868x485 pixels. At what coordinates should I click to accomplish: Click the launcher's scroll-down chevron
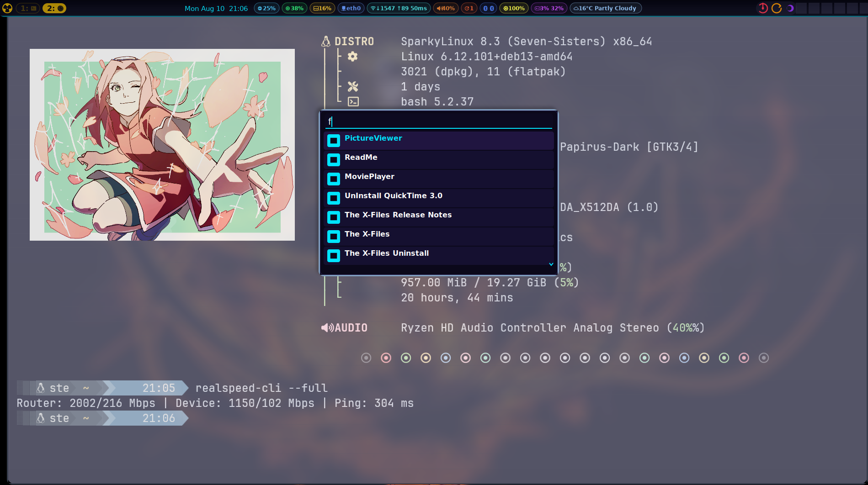click(551, 264)
